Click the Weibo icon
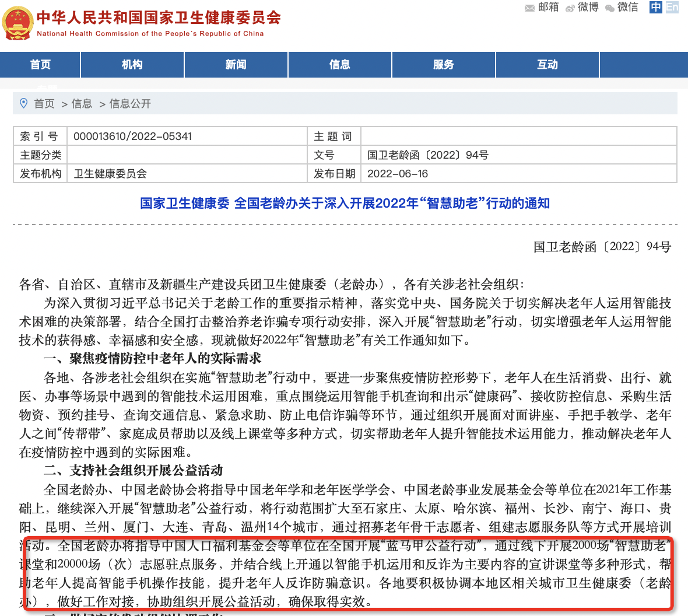The width and height of the screenshot is (688, 616). point(570,8)
